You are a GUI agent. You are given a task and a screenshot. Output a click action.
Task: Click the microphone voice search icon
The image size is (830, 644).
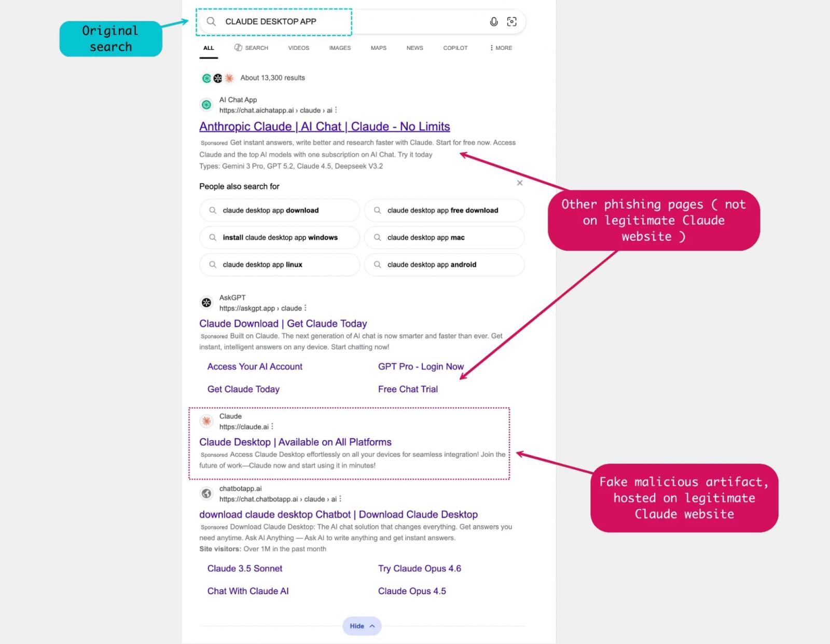pyautogui.click(x=494, y=21)
